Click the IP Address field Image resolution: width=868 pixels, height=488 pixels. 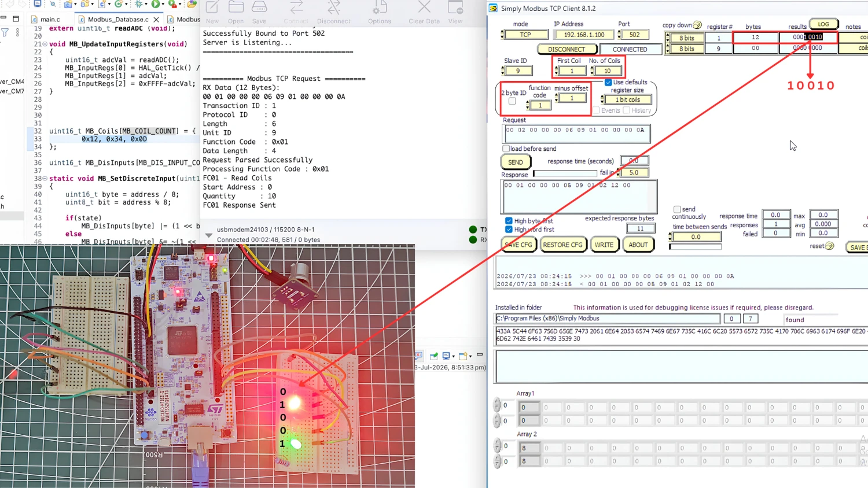click(x=584, y=35)
